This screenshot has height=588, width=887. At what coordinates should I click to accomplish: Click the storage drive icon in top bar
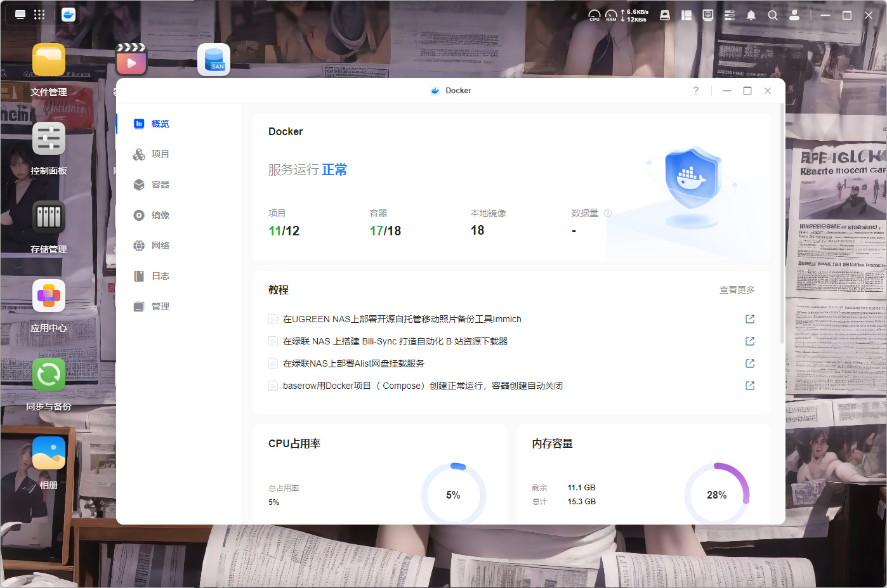(x=665, y=15)
